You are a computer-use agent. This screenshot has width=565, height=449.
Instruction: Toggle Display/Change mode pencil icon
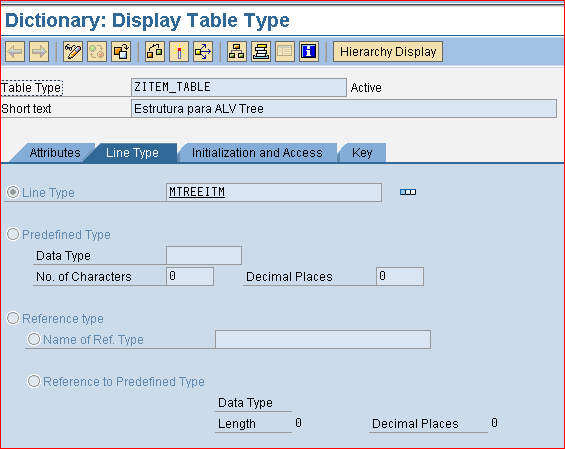coord(73,52)
